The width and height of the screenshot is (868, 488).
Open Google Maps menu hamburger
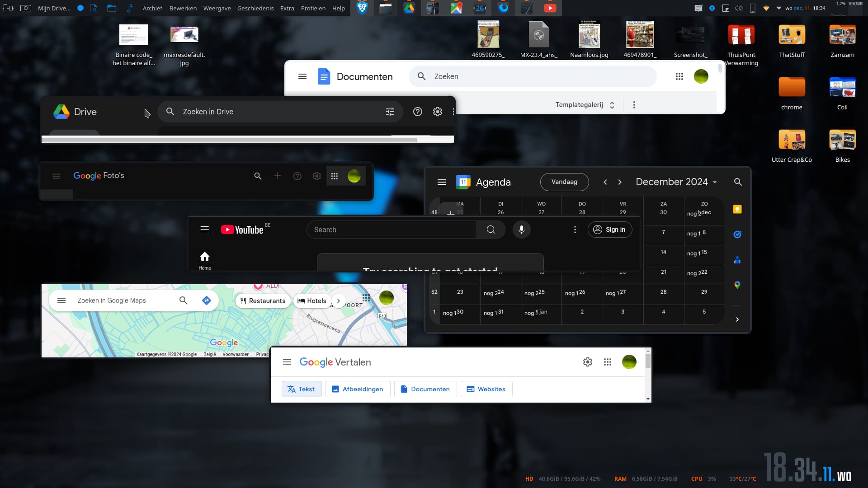point(61,300)
